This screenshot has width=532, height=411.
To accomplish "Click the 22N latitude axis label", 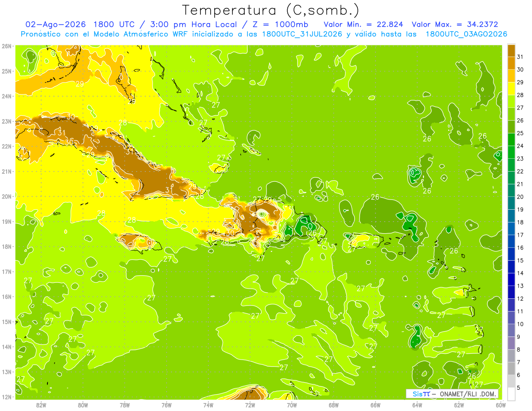I will pyautogui.click(x=6, y=146).
